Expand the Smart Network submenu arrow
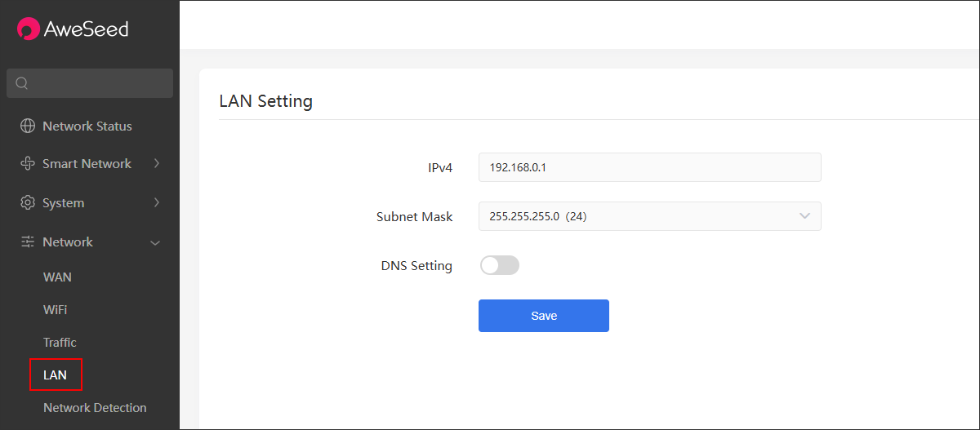The image size is (980, 430). pos(156,164)
